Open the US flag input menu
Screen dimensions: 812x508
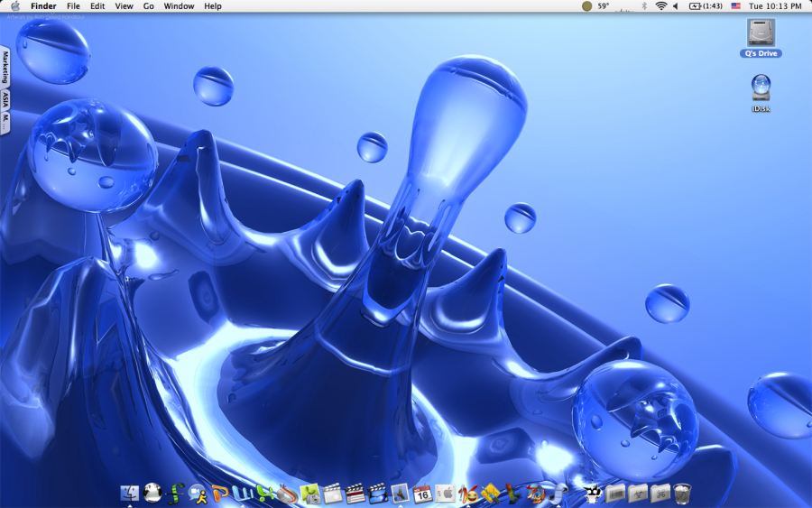(735, 6)
